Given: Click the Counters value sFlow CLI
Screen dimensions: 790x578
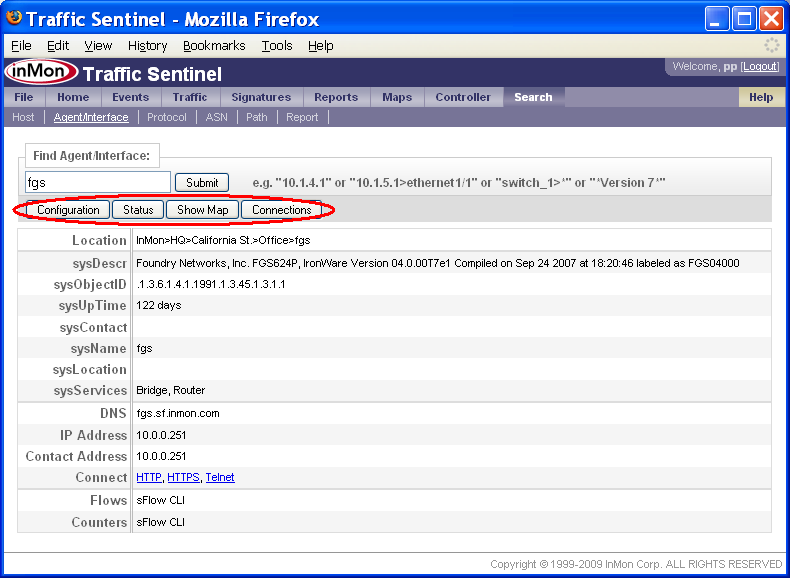Looking at the screenshot, I should coord(161,522).
